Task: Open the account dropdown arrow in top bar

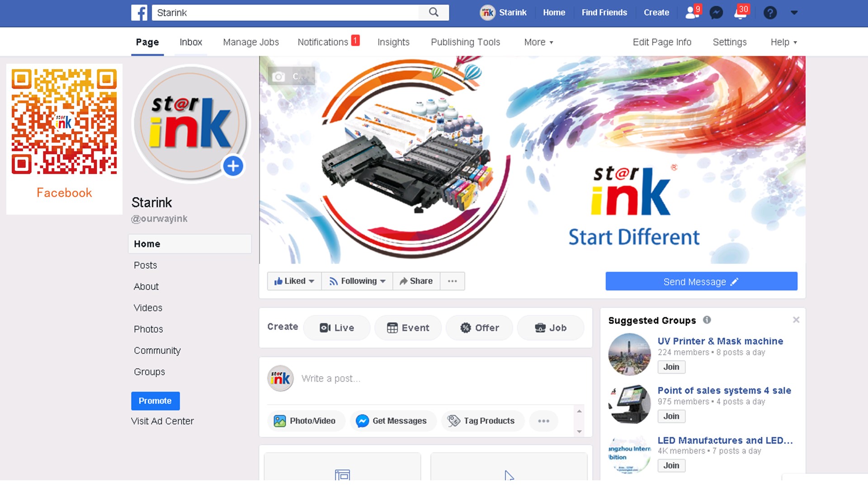Action: [x=794, y=13]
